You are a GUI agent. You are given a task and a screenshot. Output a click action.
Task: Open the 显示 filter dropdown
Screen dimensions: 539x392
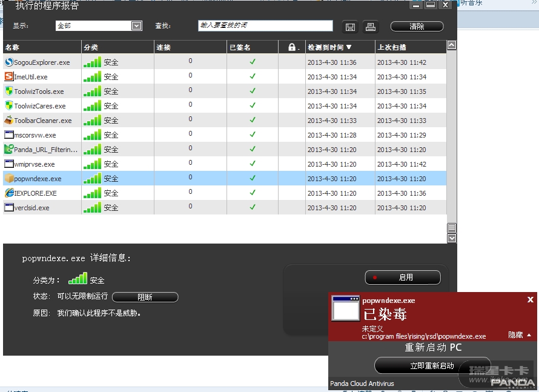click(x=136, y=26)
